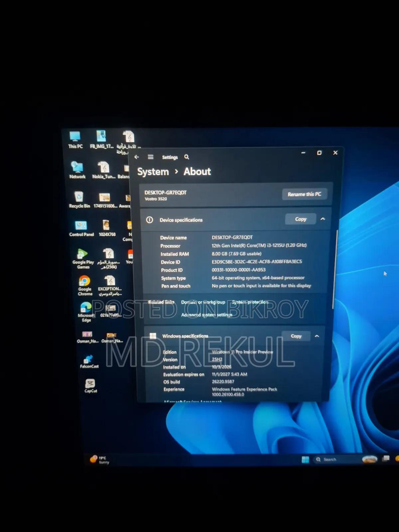The height and width of the screenshot is (532, 399).
Task: Open the System protection link
Action: 250,302
